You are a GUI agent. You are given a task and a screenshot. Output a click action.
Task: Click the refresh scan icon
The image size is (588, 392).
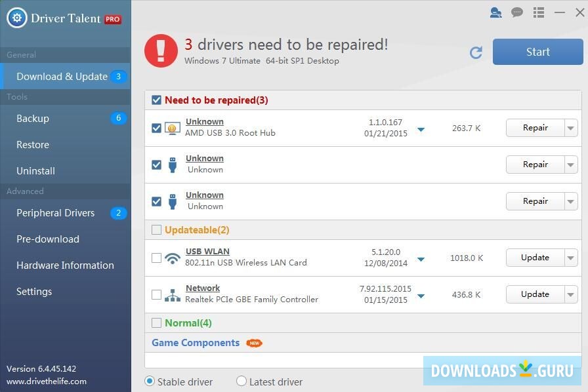[x=476, y=52]
